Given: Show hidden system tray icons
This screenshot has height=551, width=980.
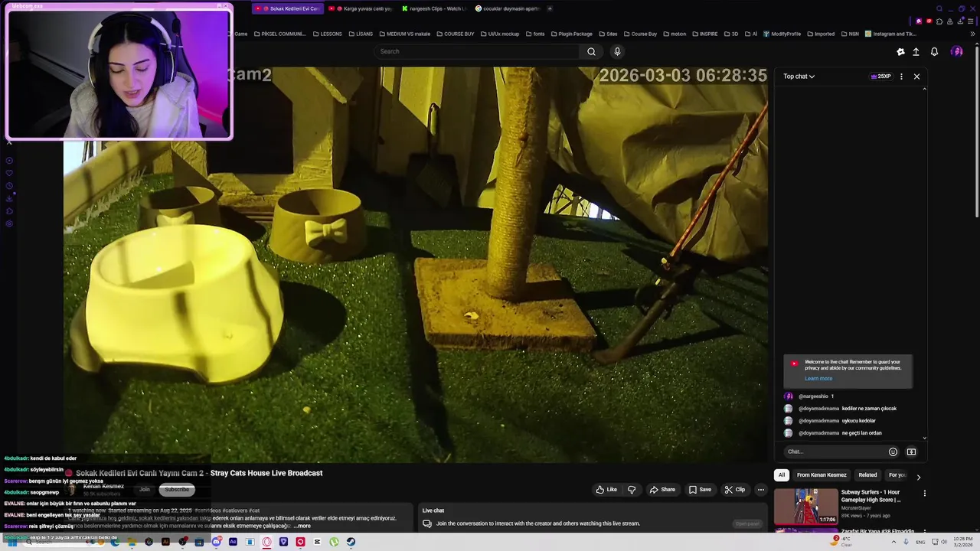Looking at the screenshot, I should [893, 542].
